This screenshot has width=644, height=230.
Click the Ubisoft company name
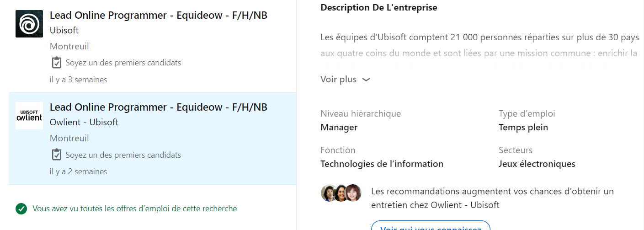coord(64,30)
